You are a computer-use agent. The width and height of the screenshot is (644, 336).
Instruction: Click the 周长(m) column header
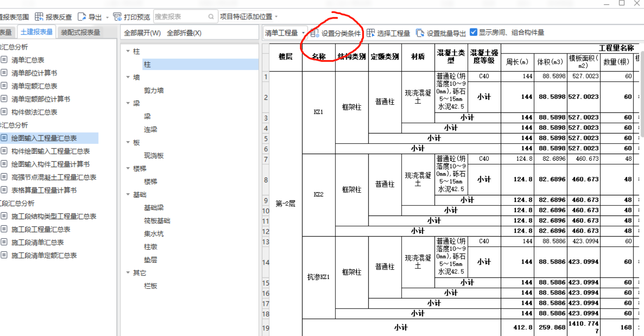[x=517, y=62]
